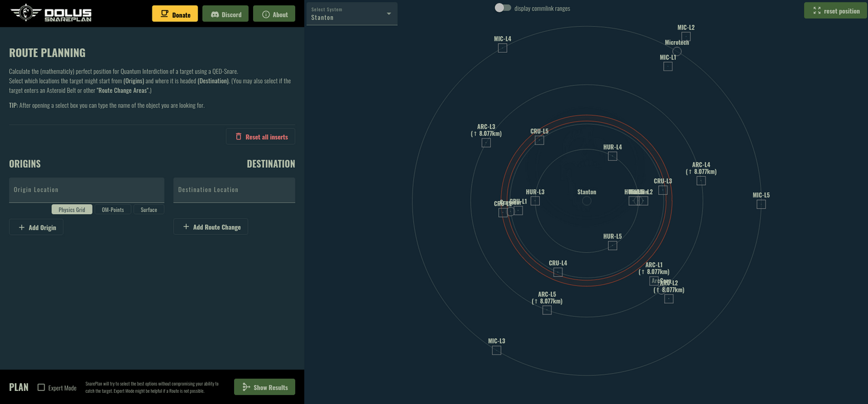Enable the Expert Mode checkbox

(x=41, y=387)
